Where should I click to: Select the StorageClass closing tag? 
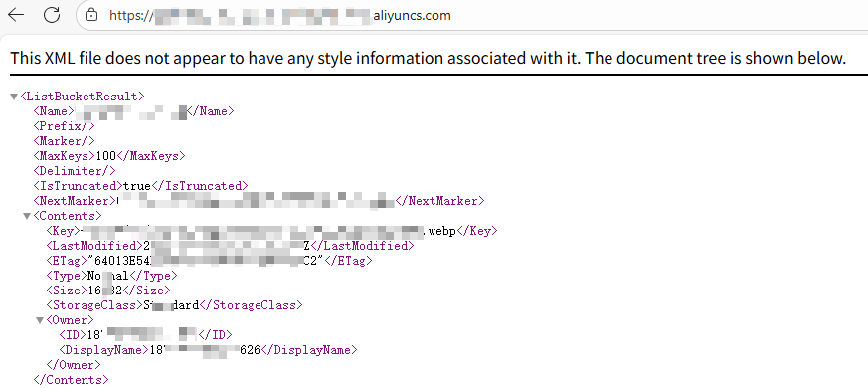pyautogui.click(x=251, y=305)
